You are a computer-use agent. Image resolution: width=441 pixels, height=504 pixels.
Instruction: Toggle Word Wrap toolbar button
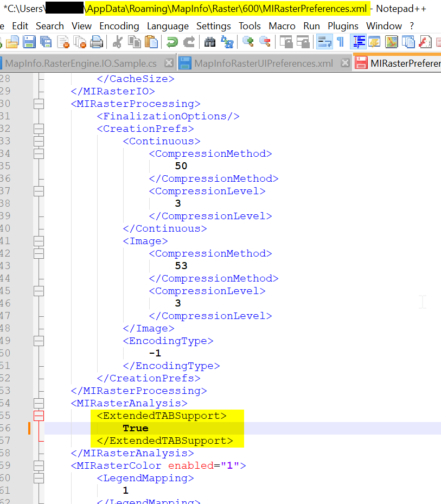tap(324, 42)
